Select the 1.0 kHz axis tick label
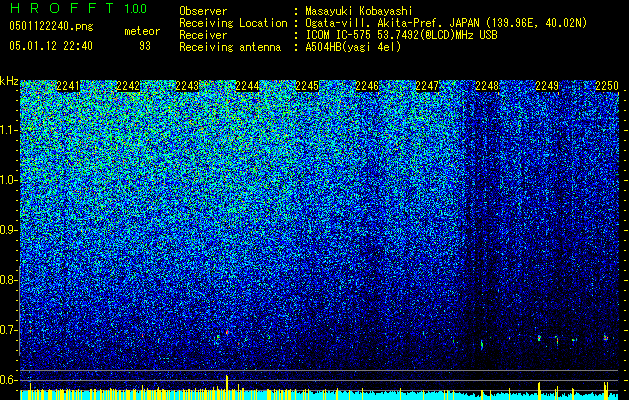Screen dimensions: 629x400 9,180
